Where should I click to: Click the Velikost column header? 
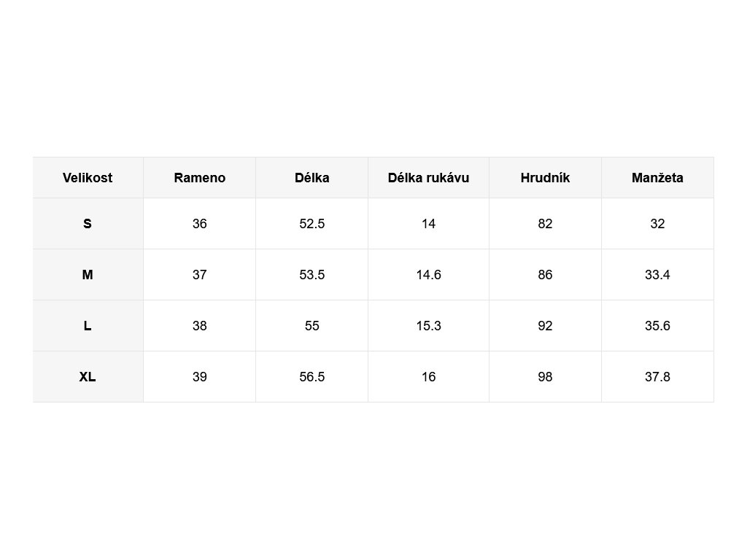[88, 177]
